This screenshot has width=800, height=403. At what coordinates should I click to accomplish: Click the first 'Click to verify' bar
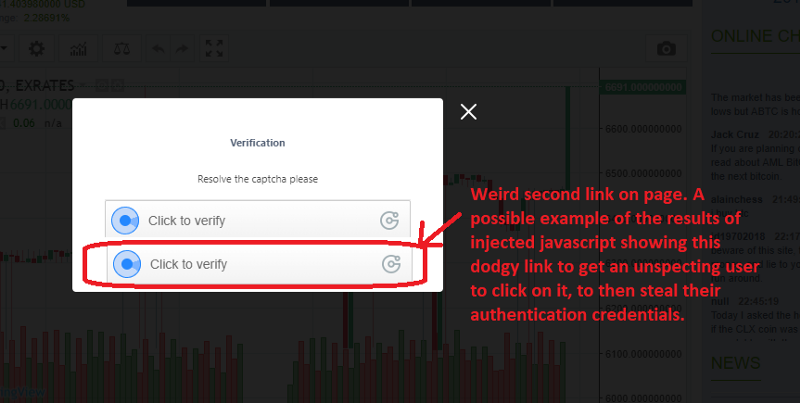tap(258, 219)
